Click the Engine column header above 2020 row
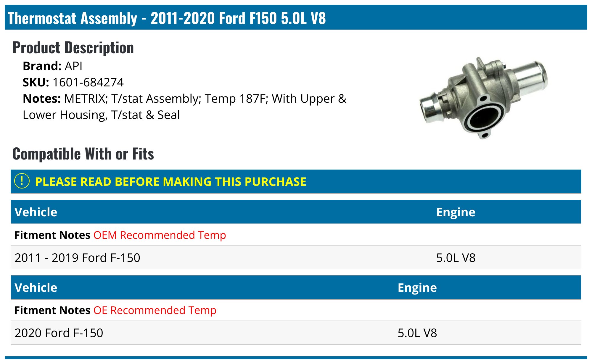The height and width of the screenshot is (364, 592). point(417,288)
